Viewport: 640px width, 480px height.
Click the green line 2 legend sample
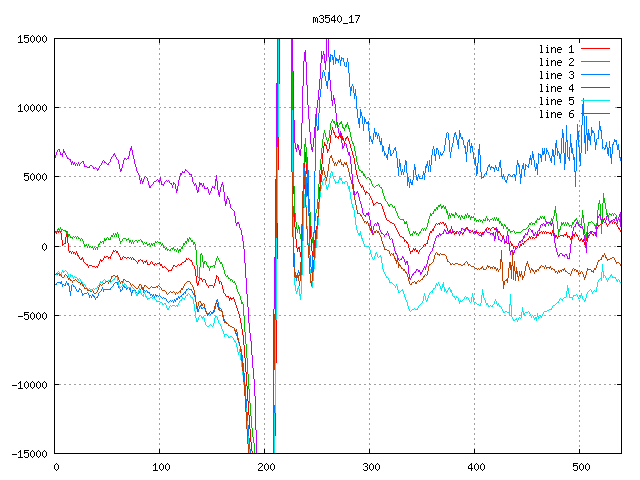[596, 62]
